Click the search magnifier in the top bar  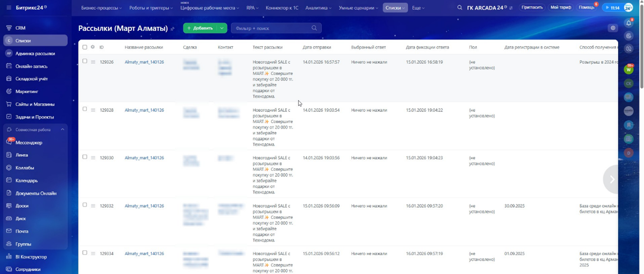[x=459, y=8]
